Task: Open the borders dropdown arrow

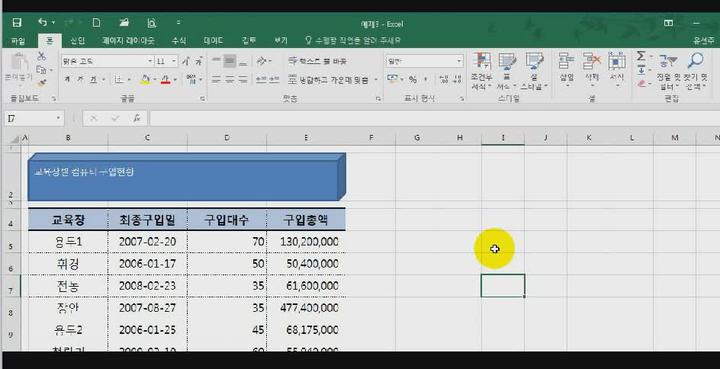Action: click(x=128, y=80)
